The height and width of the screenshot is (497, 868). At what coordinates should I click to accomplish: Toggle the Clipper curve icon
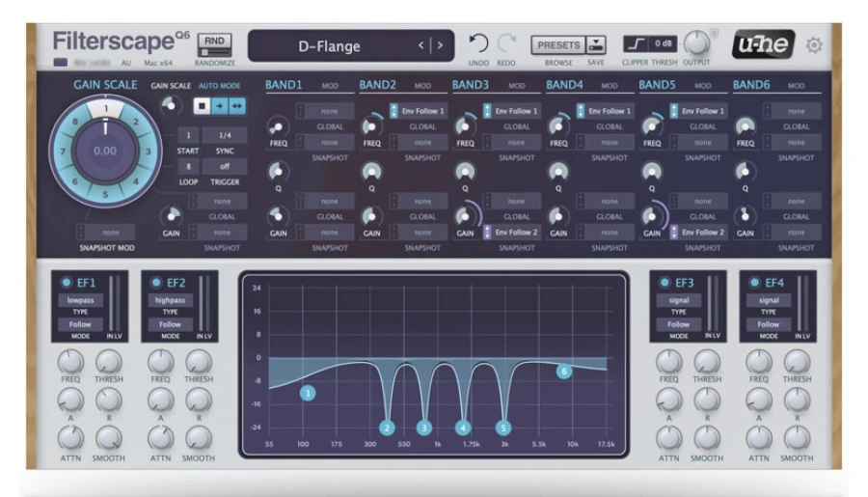click(x=637, y=43)
